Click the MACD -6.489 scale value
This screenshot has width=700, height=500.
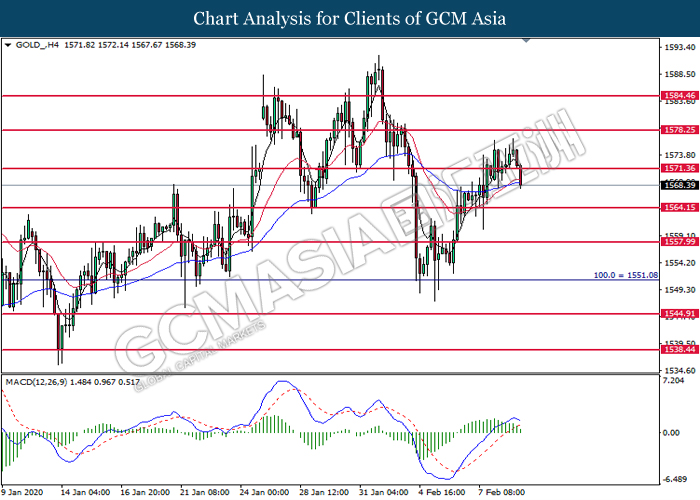tap(675, 479)
